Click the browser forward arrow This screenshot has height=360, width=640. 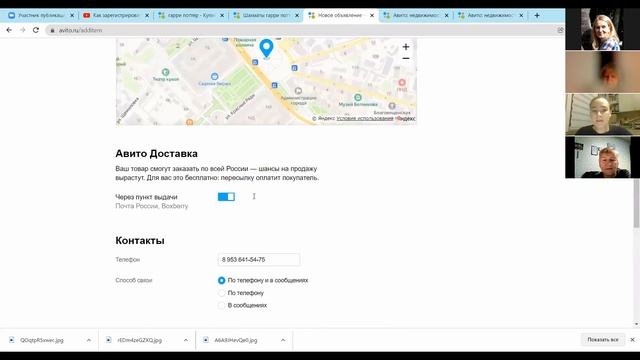pyautogui.click(x=22, y=30)
